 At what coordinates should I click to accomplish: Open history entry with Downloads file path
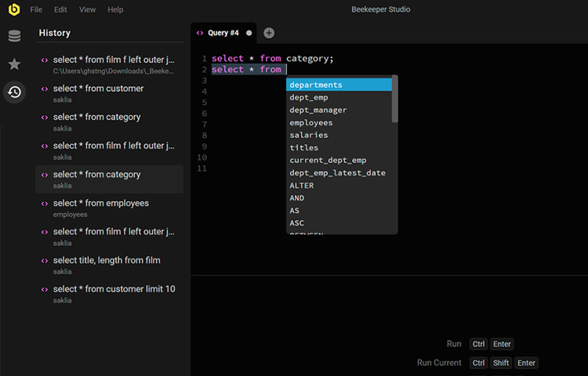click(x=109, y=64)
